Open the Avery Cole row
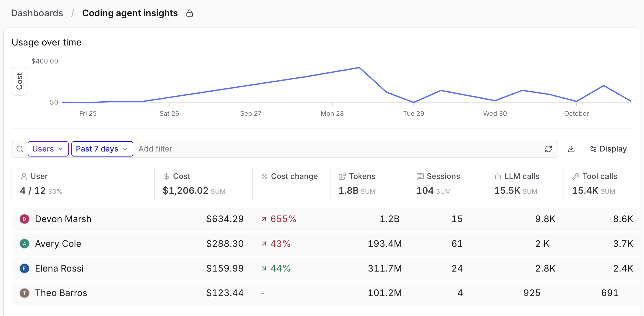The width and height of the screenshot is (644, 316). pos(326,244)
